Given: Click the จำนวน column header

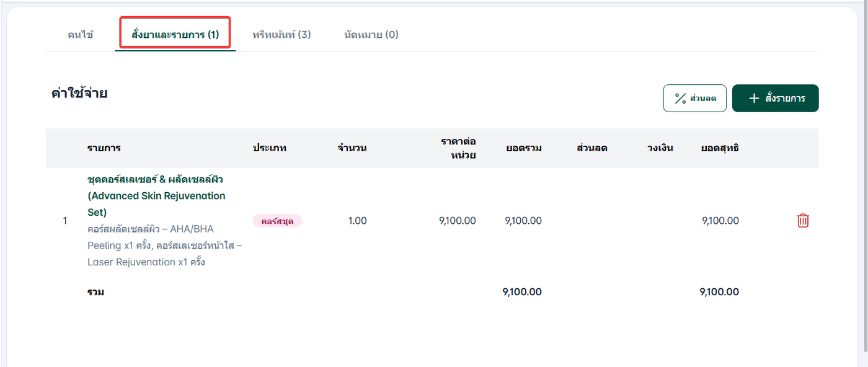Looking at the screenshot, I should 352,148.
